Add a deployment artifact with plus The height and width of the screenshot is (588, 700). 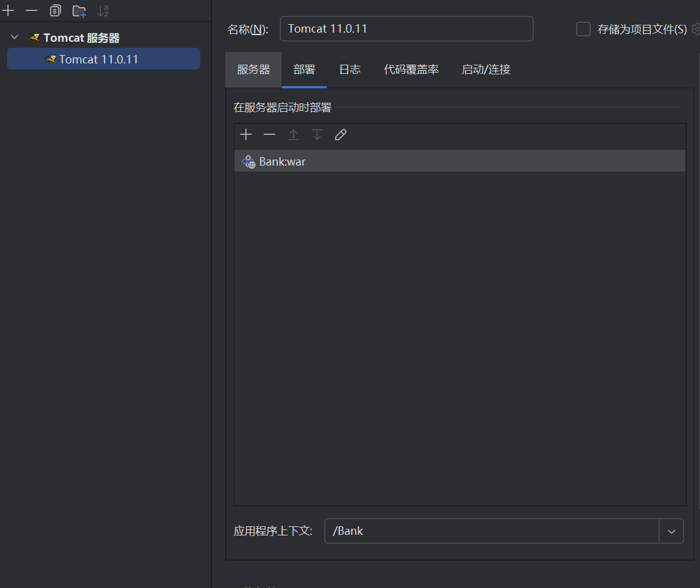[246, 135]
